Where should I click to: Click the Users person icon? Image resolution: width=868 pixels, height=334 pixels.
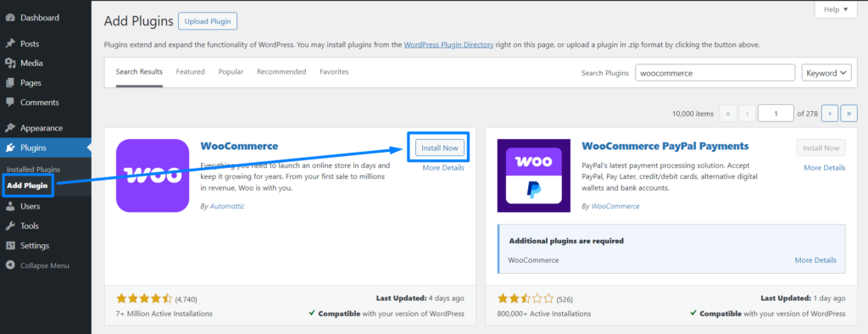(10, 207)
